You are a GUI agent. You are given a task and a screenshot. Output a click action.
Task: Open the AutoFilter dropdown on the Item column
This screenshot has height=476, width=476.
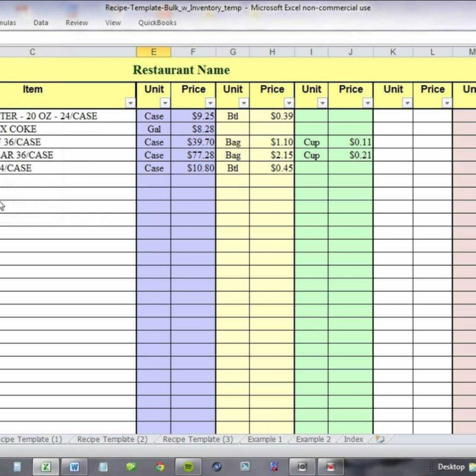click(x=131, y=103)
